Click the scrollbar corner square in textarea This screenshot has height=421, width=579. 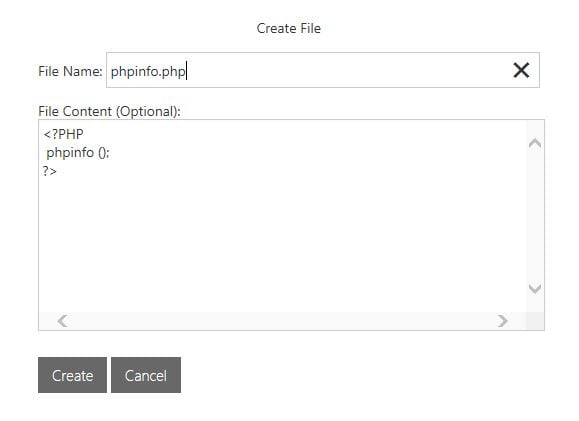tap(535, 321)
